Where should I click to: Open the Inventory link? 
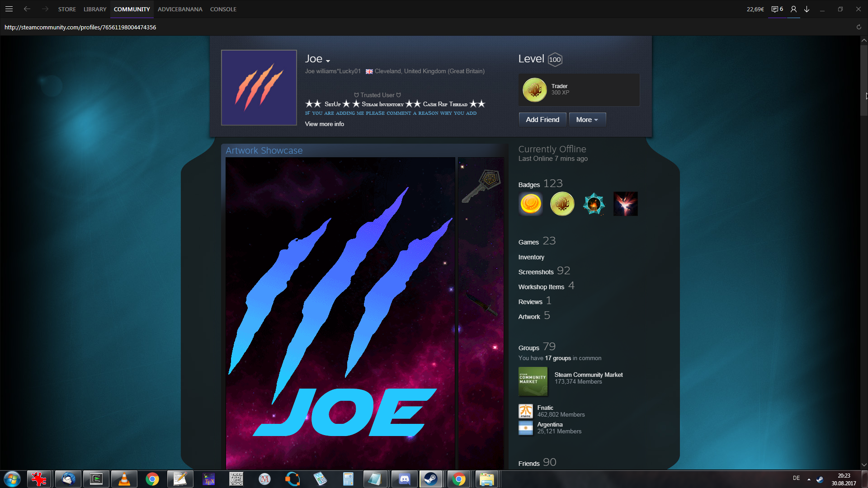[531, 257]
